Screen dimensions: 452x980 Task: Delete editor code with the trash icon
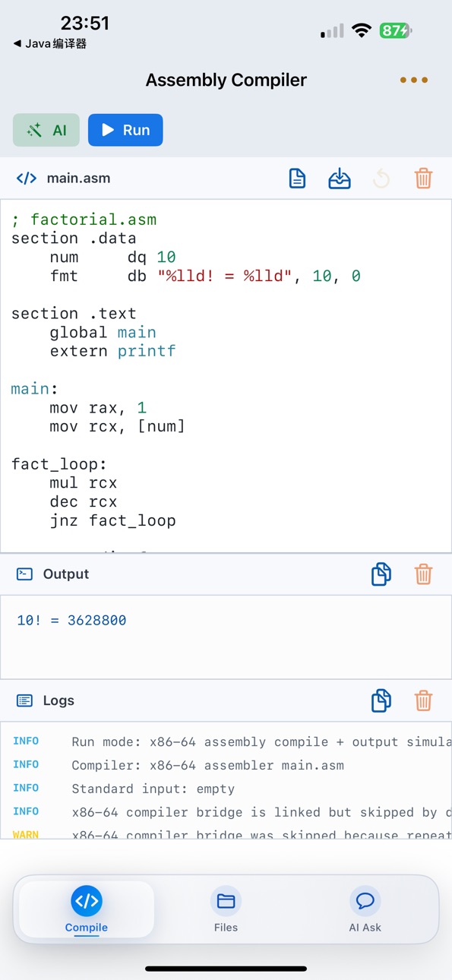click(423, 179)
